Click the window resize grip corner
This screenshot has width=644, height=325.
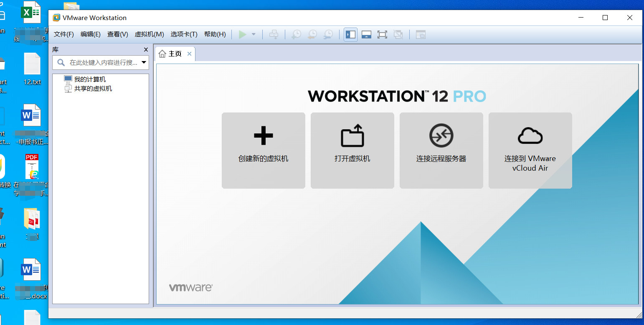click(639, 315)
